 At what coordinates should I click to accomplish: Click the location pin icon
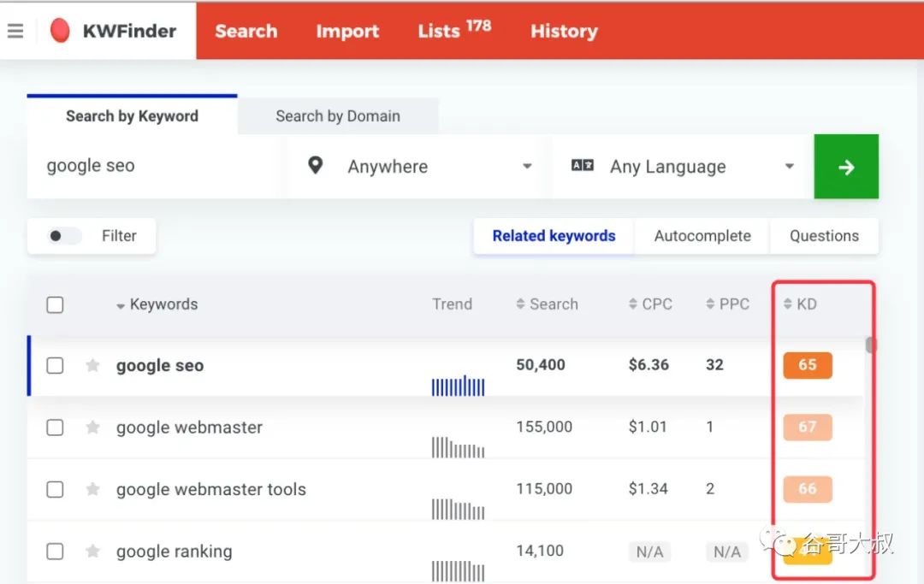[x=315, y=165]
